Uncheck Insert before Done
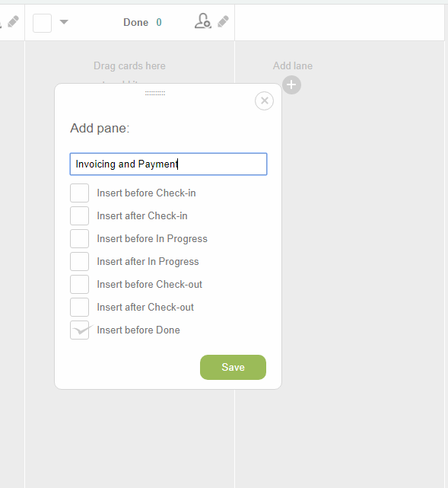Viewport: 448px width, 488px height. [79, 330]
